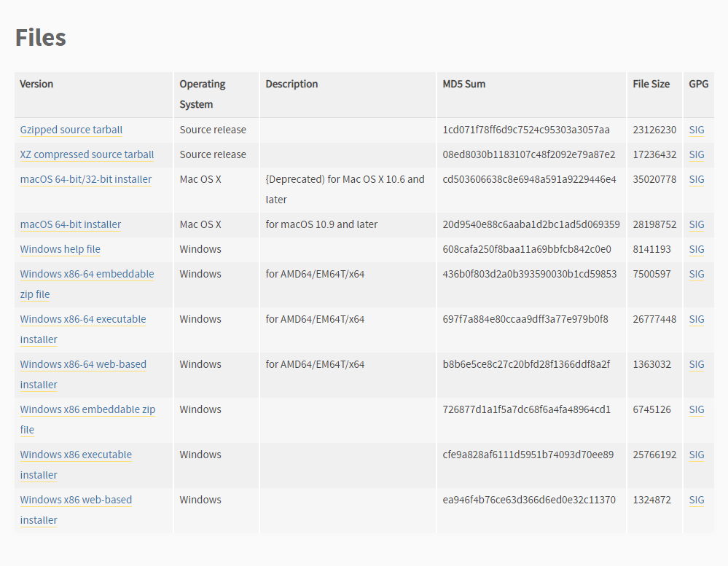Open SIG for x86-64 executable installer
Viewport: 728px width, 566px height.
(697, 319)
